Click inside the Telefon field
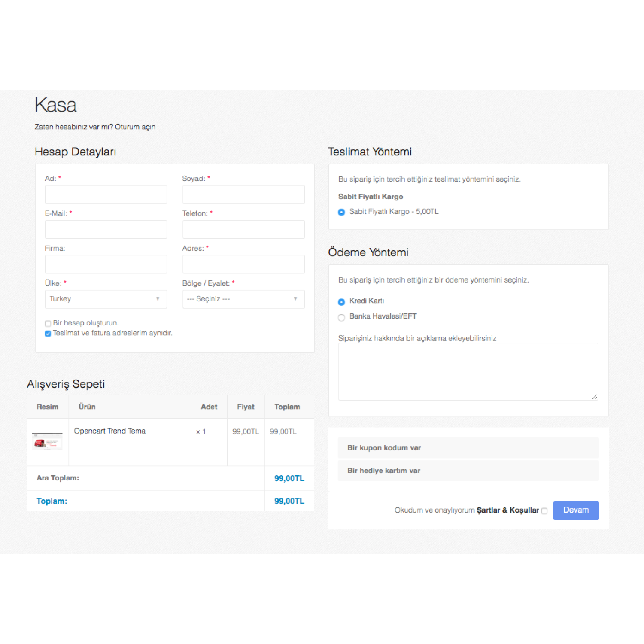 pyautogui.click(x=243, y=229)
